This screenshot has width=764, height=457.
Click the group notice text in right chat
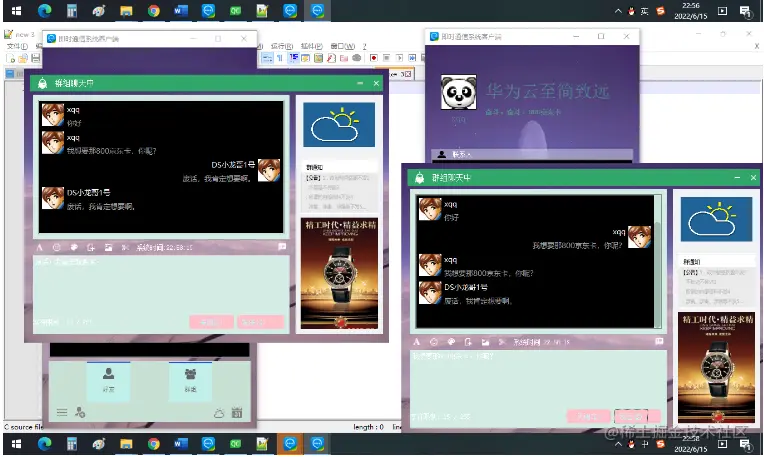716,287
